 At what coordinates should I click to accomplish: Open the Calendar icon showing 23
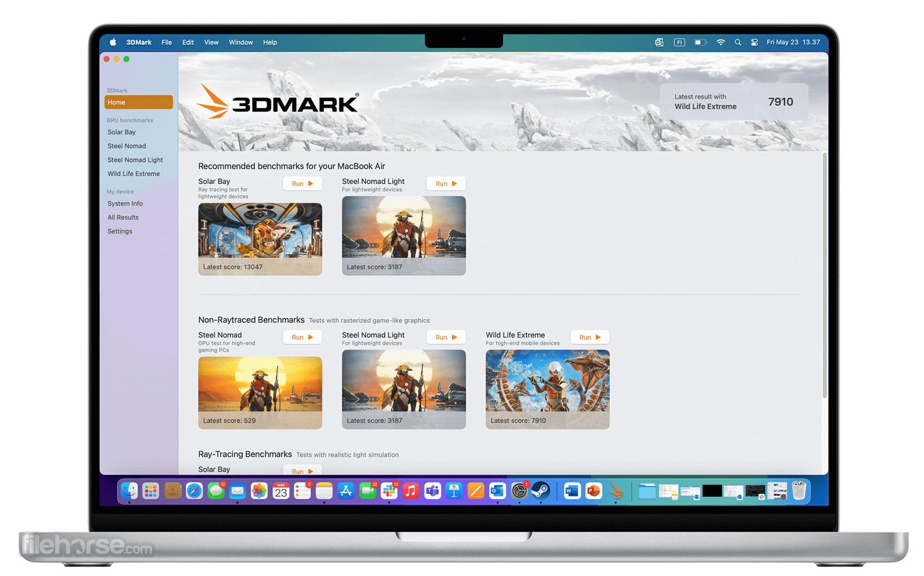tap(281, 491)
